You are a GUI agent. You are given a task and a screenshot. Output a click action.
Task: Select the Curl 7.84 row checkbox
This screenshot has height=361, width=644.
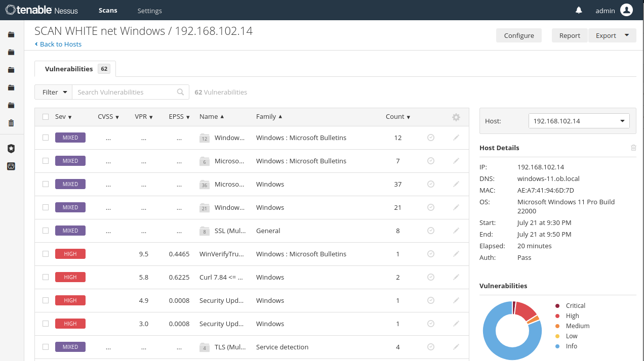coord(46,277)
